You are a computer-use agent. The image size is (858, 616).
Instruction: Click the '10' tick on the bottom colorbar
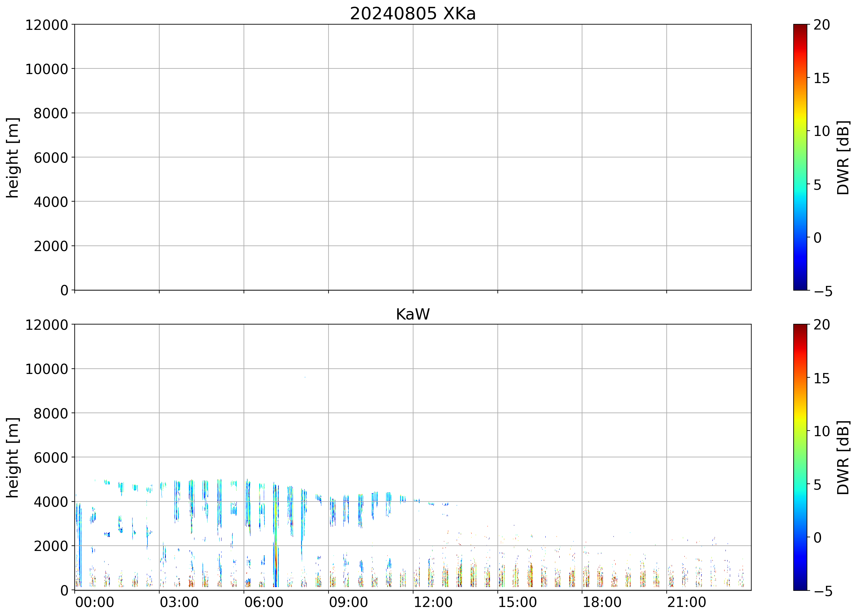pyautogui.click(x=821, y=431)
